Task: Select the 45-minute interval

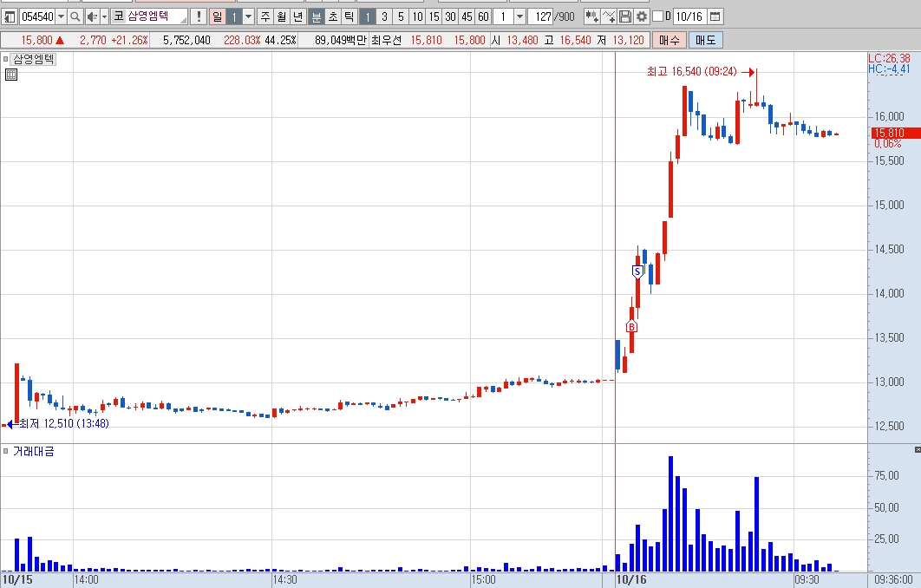Action: 467,16
